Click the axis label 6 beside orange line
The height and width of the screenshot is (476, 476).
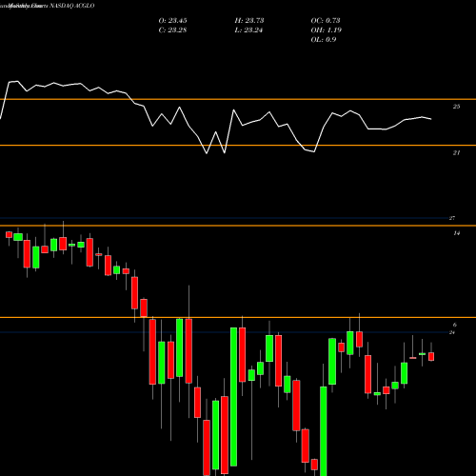tap(455, 325)
